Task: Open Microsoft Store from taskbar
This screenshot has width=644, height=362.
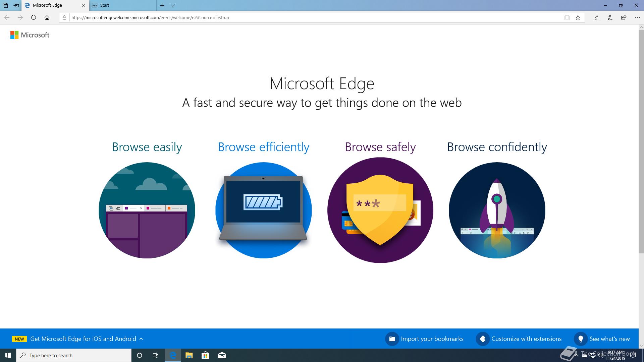Action: [x=205, y=355]
